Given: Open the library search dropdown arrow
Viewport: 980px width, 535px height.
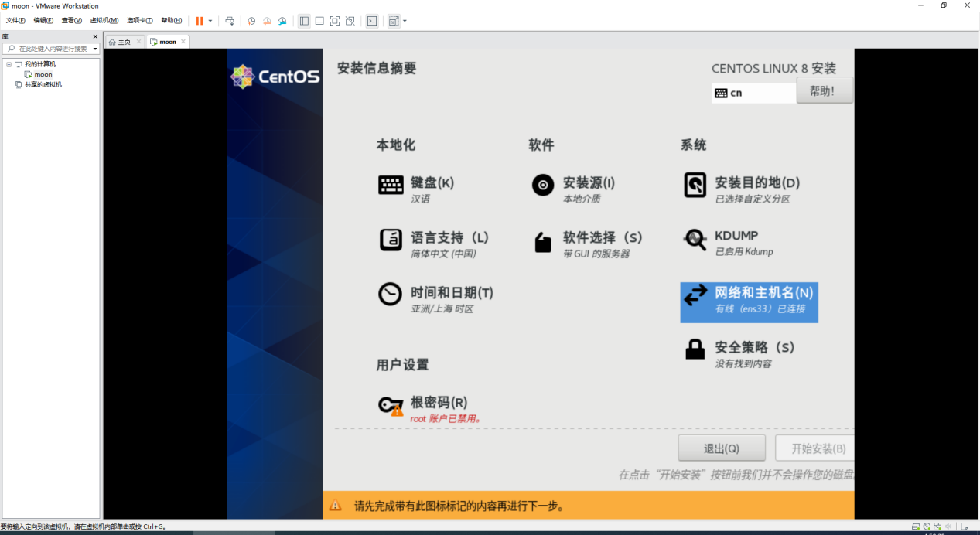Looking at the screenshot, I should click(x=95, y=49).
